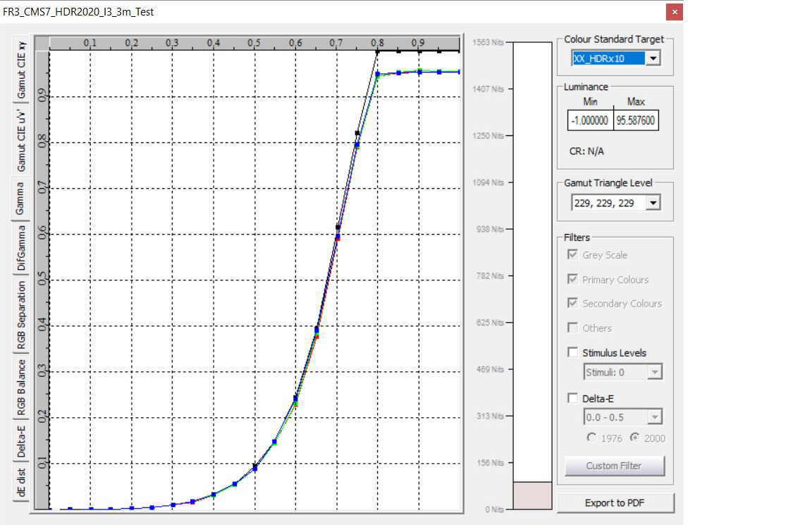Viewport: 812px width, 525px height.
Task: Switch to the dE dist tab
Action: (x=22, y=482)
